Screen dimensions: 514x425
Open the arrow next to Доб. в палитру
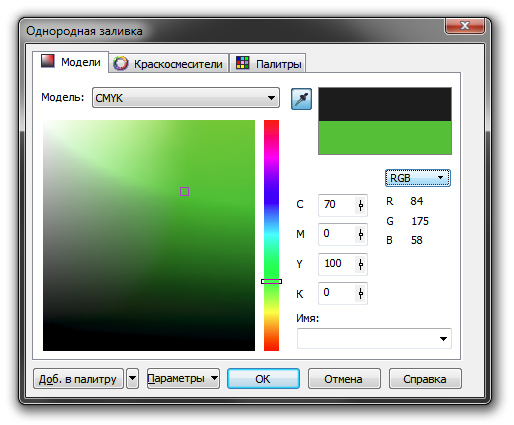(x=132, y=378)
